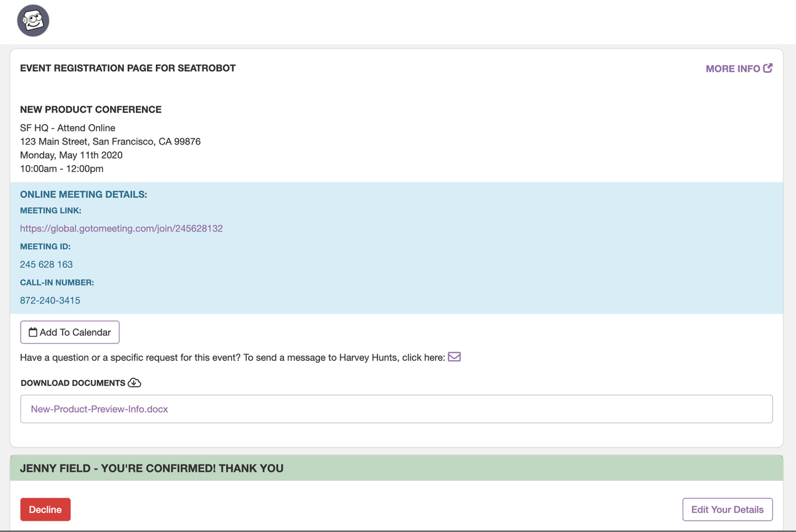Click the download cloud icon next to DOWNLOAD DOCUMENTS
Screen dimensions: 796x532
[x=135, y=383]
